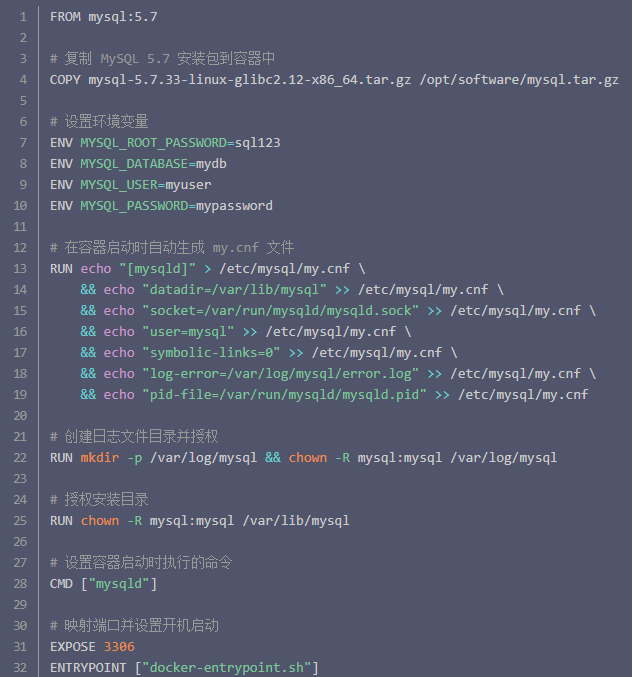Viewport: 632px width, 677px height.
Task: Click the COPY keyword on line 4
Action: 65,80
